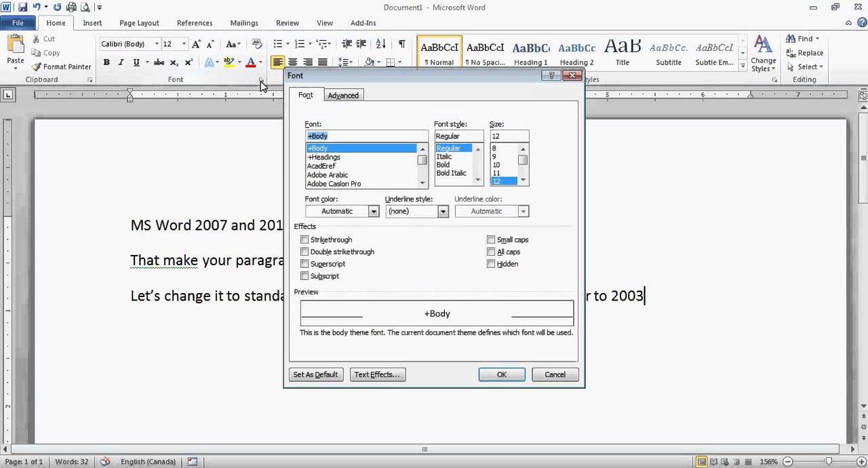Activate the Format Painter

coord(61,66)
